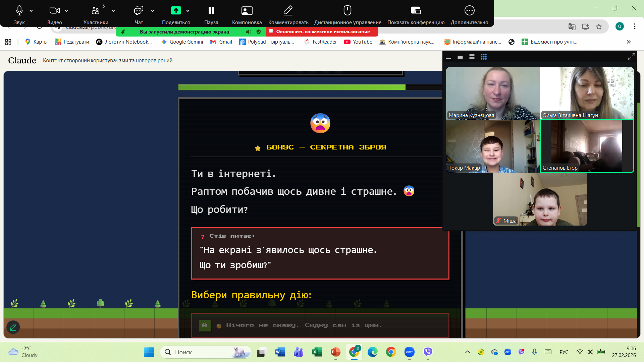Image resolution: width=644 pixels, height=362 pixels.
Task: Toggle shared audio speaker icon in green bar
Action: (248, 32)
